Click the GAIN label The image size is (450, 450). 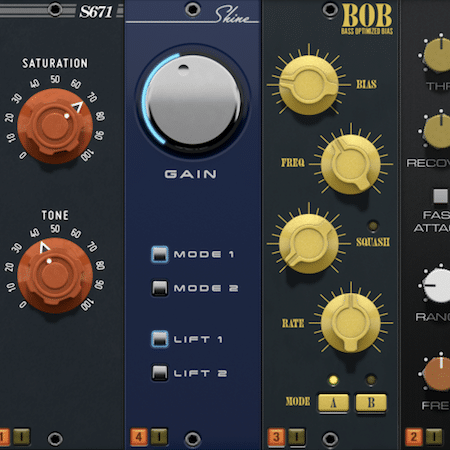191,174
